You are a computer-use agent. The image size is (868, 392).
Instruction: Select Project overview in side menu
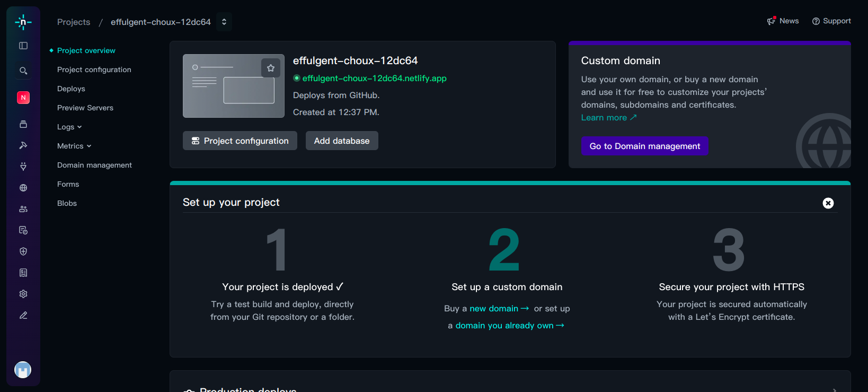pos(86,50)
